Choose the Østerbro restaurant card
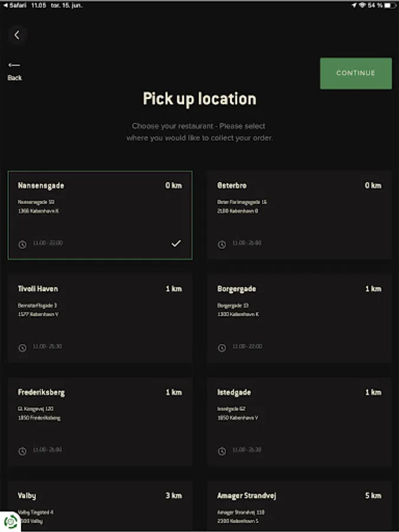This screenshot has height=532, width=399. pos(299,215)
